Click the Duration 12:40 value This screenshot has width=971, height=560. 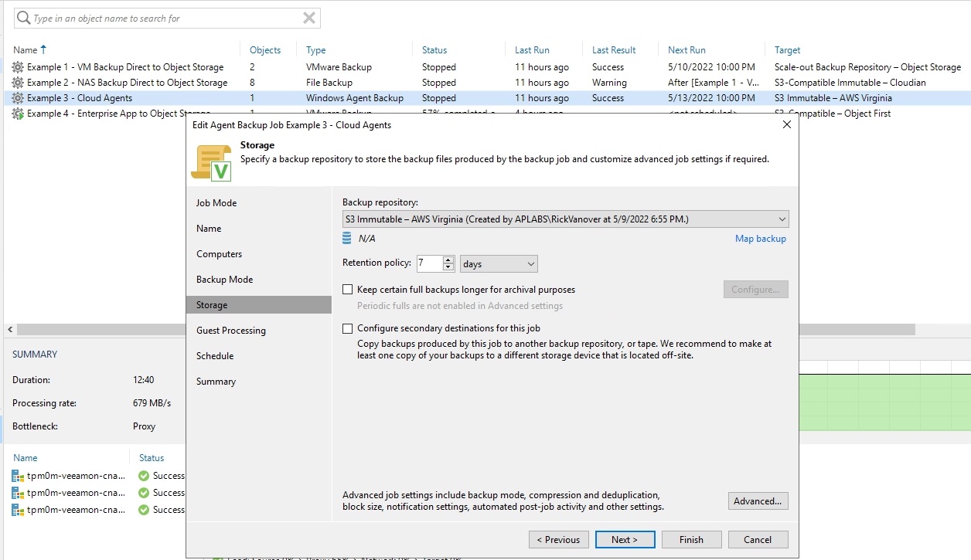[x=143, y=380]
